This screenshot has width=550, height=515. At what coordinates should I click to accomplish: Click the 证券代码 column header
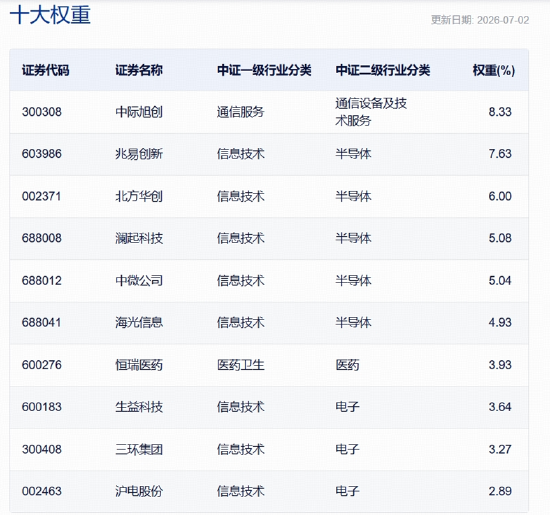coord(46,70)
